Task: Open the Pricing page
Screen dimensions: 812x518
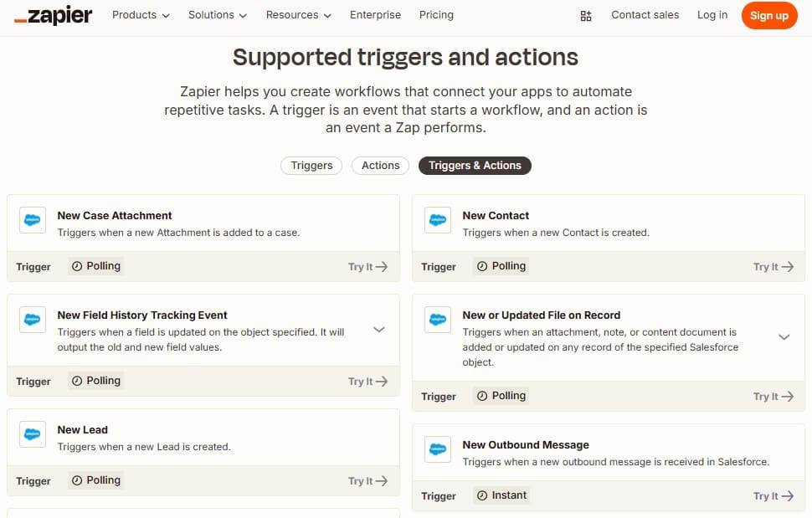Action: 436,15
